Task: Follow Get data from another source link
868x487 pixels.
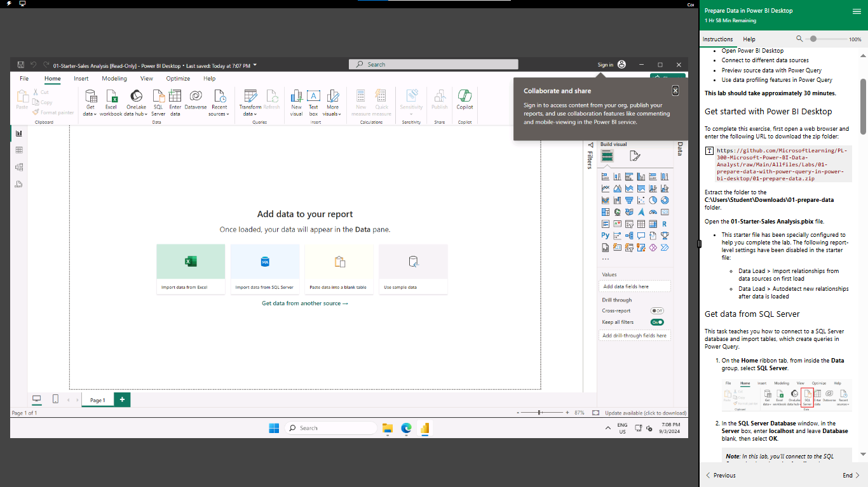Action: point(305,304)
